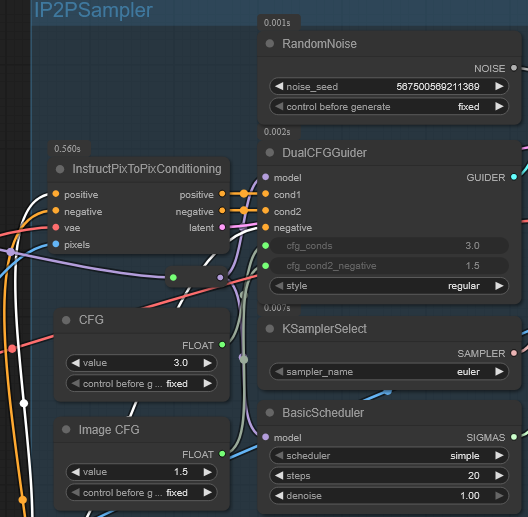Image resolution: width=528 pixels, height=517 pixels.
Task: Click the cond2 input socket
Action: point(265,211)
